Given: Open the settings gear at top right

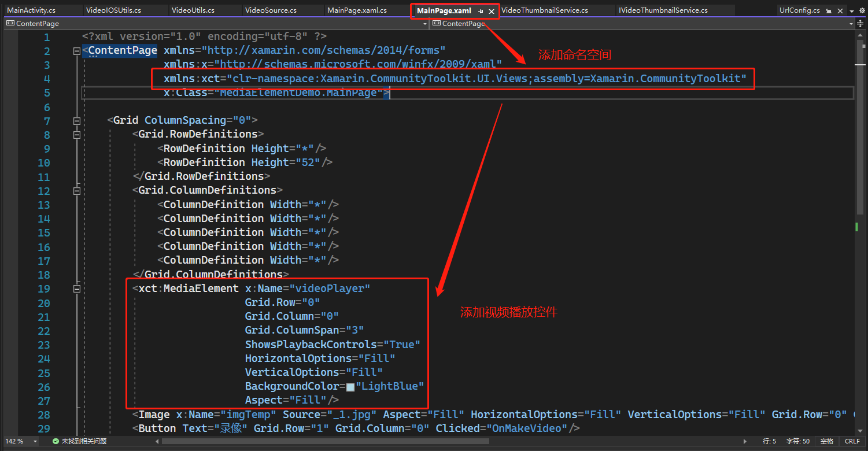Looking at the screenshot, I should pos(863,10).
